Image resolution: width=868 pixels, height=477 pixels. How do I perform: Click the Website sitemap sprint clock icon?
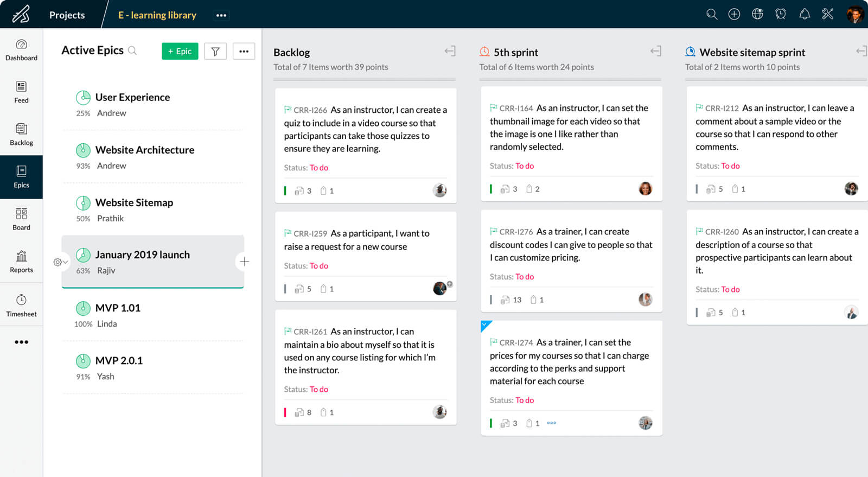point(690,52)
